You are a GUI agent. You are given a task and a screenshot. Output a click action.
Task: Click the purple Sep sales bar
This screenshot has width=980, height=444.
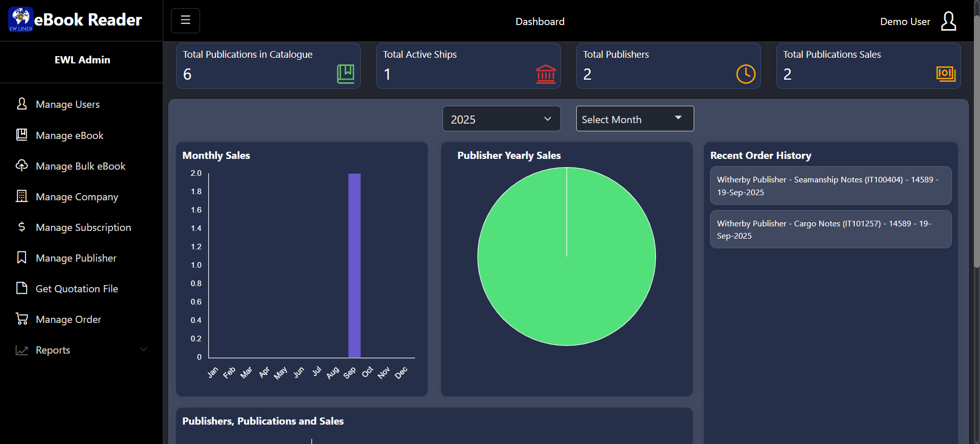(354, 266)
